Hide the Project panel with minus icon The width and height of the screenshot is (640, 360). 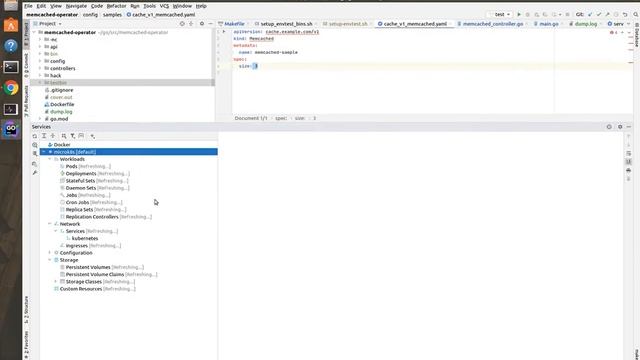(211, 24)
